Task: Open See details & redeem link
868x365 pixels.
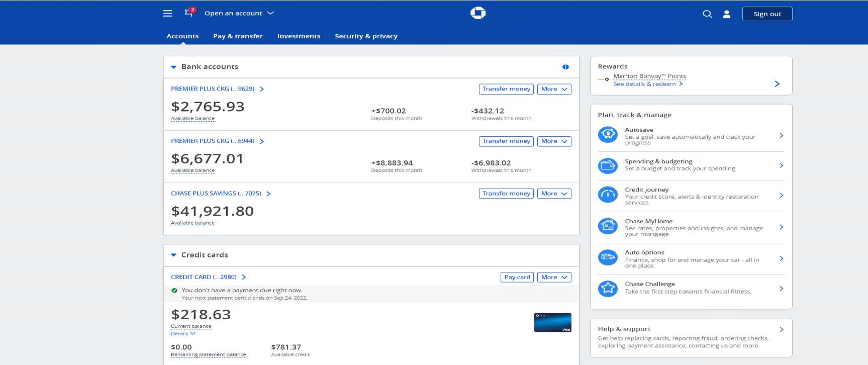Action: click(648, 84)
